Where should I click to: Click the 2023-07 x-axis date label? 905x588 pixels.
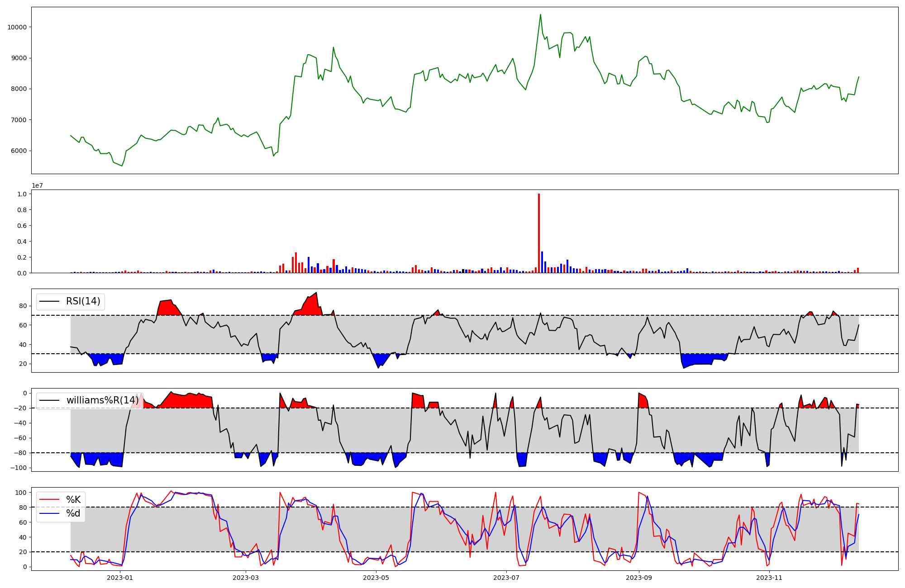(506, 578)
